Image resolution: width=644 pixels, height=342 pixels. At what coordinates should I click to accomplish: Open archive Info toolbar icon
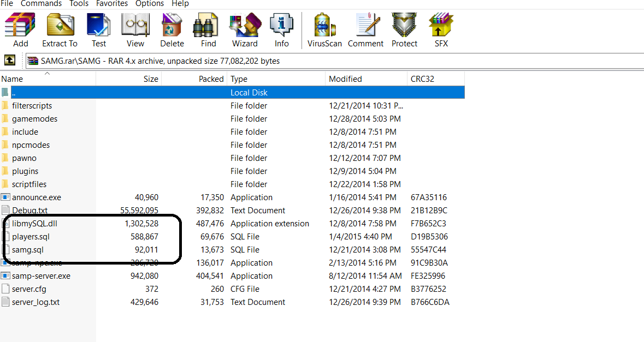click(x=281, y=25)
